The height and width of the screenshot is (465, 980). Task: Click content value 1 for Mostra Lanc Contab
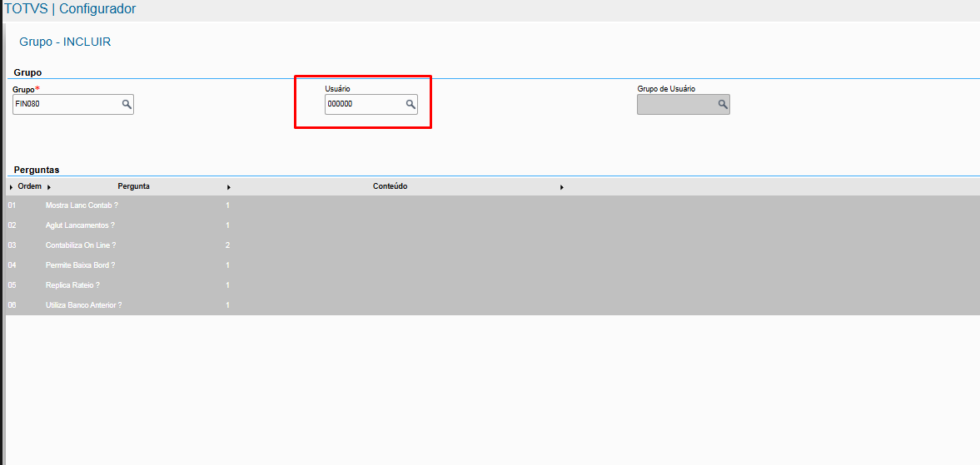click(x=227, y=205)
